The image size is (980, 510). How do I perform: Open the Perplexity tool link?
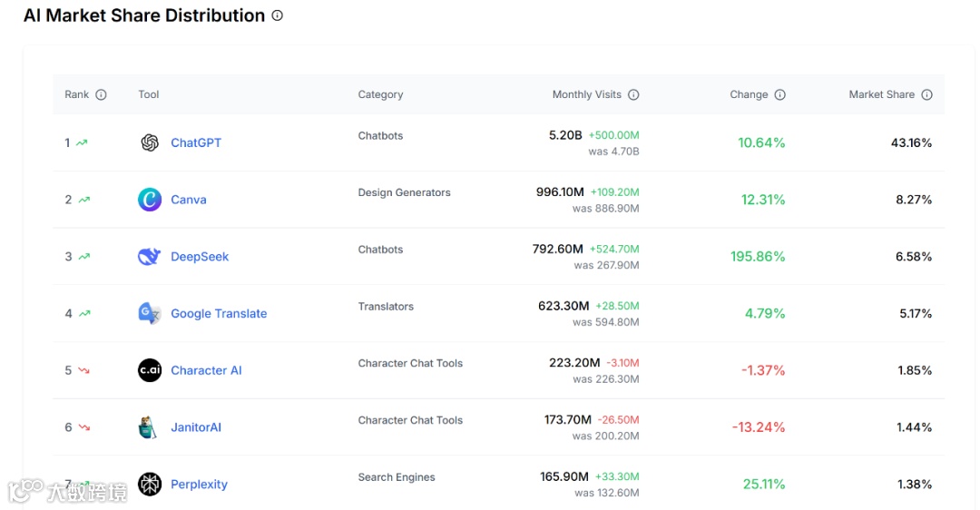(199, 485)
